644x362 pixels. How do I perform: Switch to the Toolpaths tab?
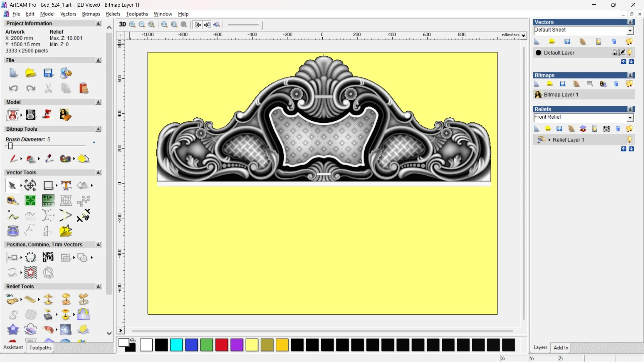(40, 348)
